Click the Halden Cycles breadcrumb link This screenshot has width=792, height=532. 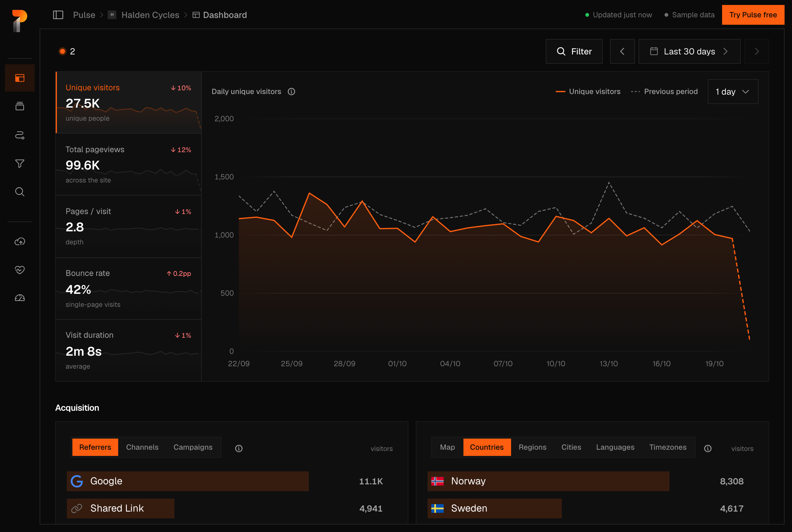150,15
